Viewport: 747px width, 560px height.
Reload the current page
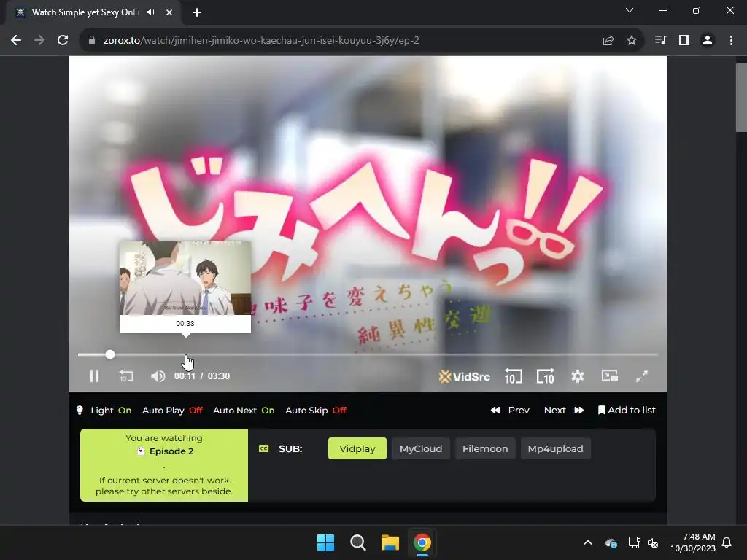click(x=63, y=41)
